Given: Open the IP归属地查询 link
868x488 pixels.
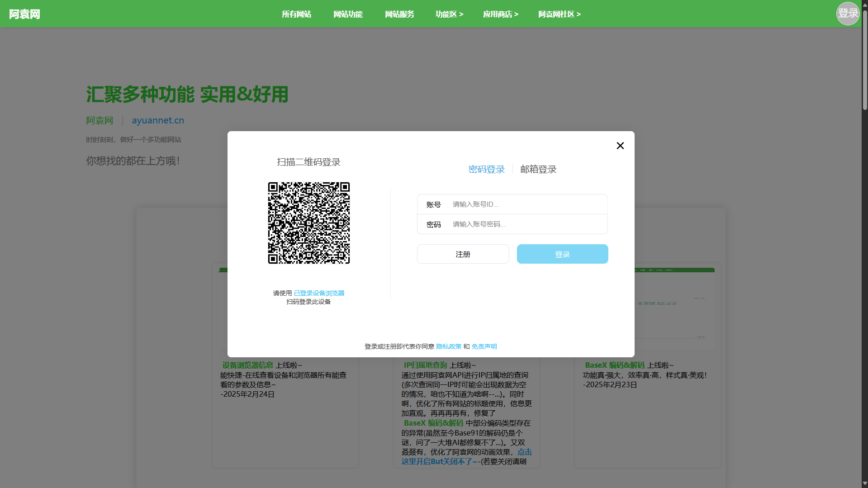Looking at the screenshot, I should [x=425, y=365].
